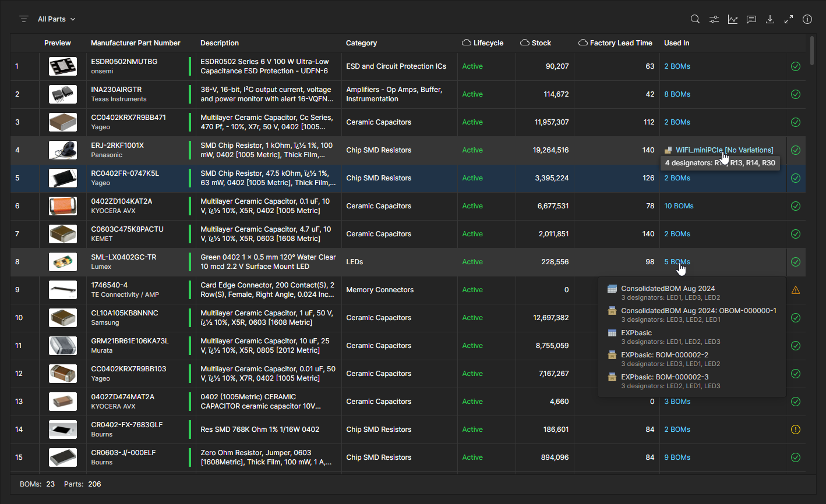Sort by Stock column header

tap(541, 43)
